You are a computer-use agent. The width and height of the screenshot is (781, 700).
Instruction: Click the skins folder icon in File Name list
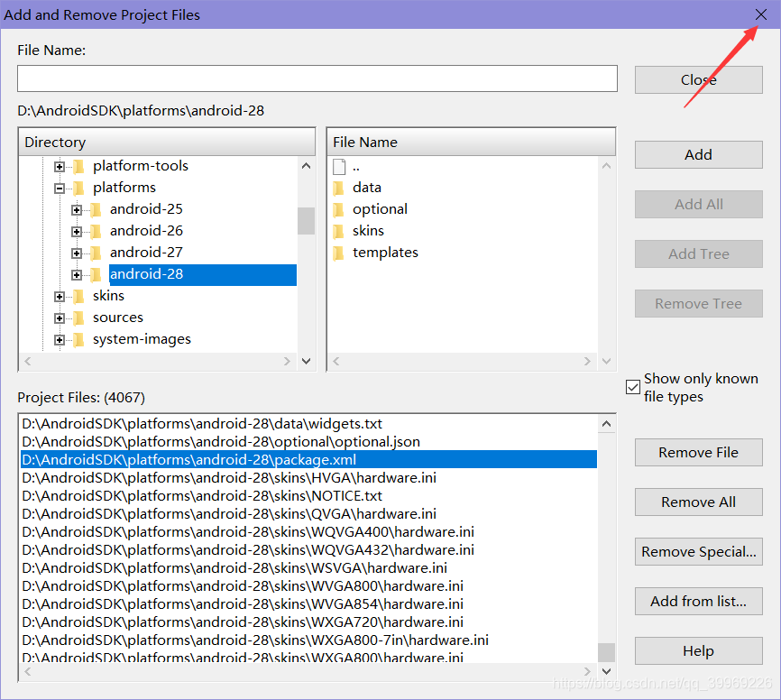[338, 231]
